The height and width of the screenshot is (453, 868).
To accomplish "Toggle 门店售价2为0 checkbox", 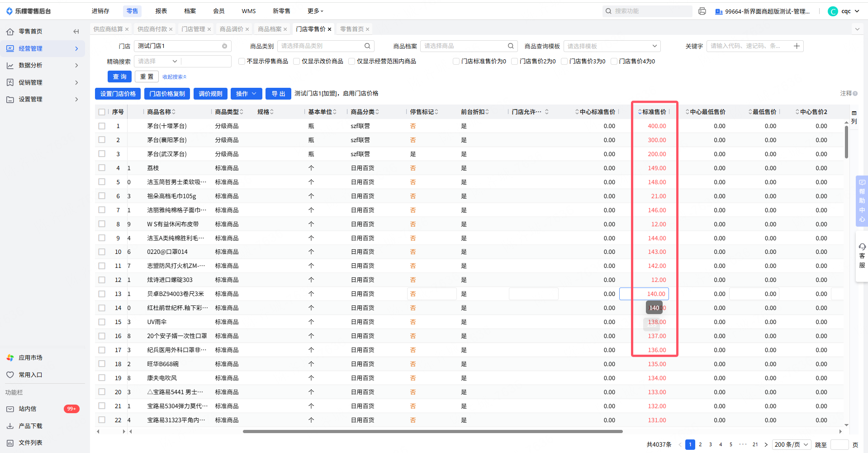I will point(515,62).
